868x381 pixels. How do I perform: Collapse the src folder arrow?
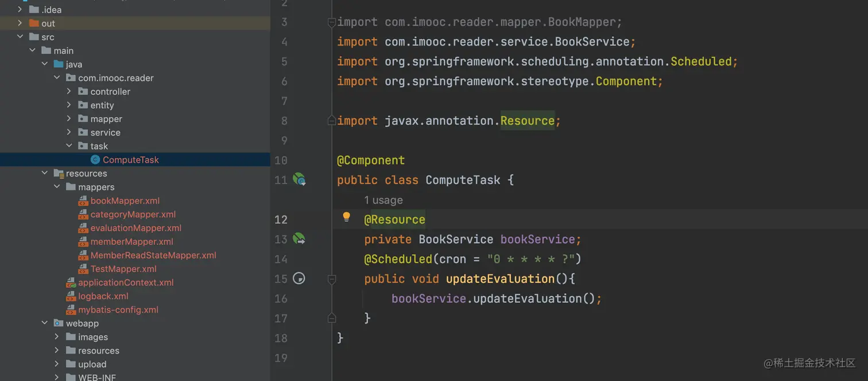20,37
